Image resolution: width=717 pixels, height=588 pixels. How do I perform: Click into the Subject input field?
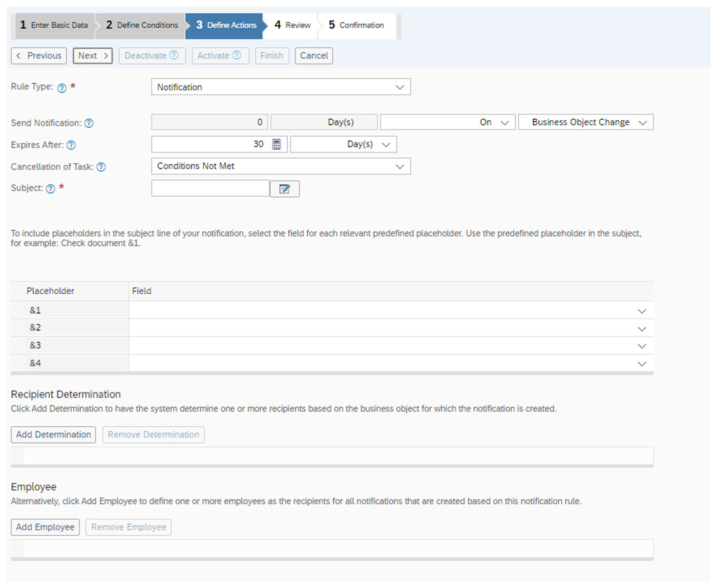click(x=210, y=188)
